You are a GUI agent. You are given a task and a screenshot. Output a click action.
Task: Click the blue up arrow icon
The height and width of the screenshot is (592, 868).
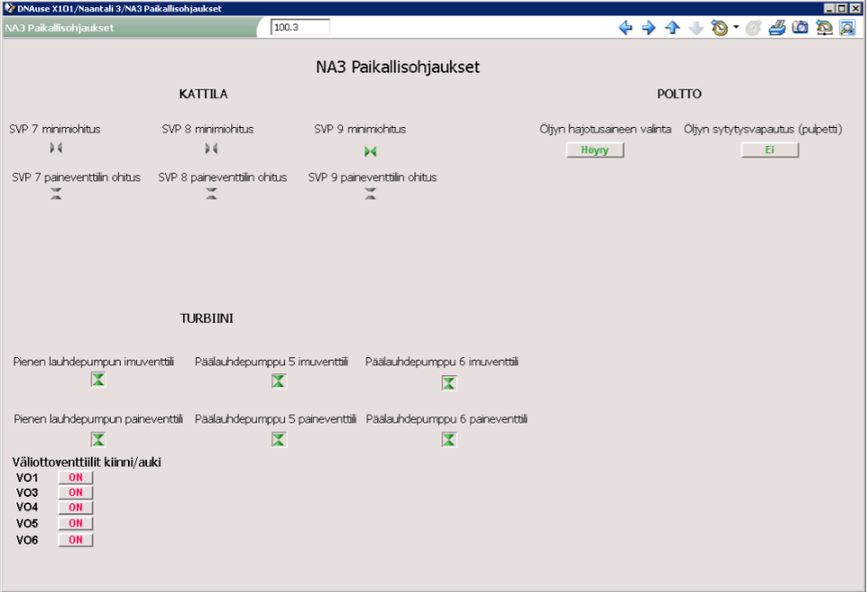click(x=672, y=28)
